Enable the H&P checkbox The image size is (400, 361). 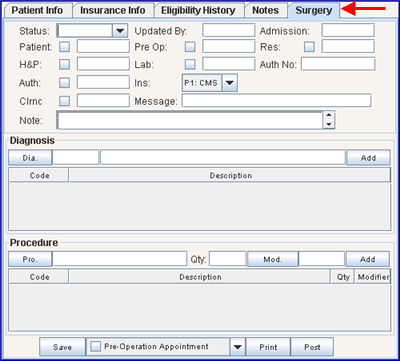[x=64, y=64]
